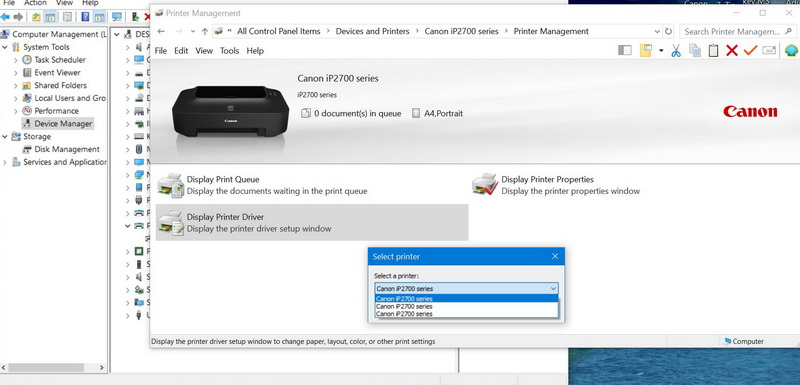Open Help menu in Printer Management
Screen dimensions: 800x385
[255, 50]
